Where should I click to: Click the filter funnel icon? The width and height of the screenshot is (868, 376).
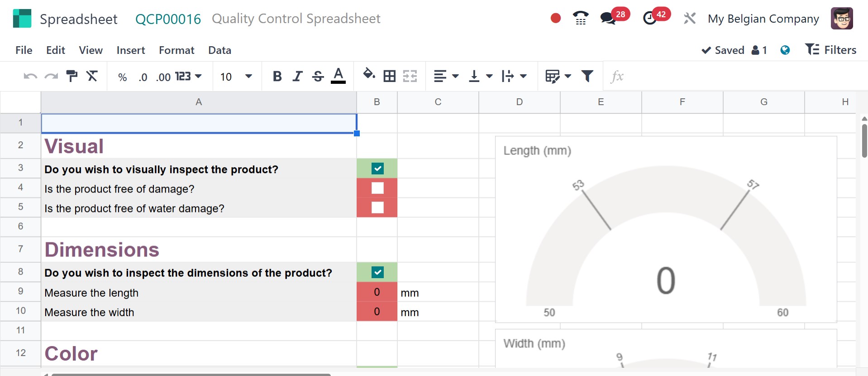587,76
